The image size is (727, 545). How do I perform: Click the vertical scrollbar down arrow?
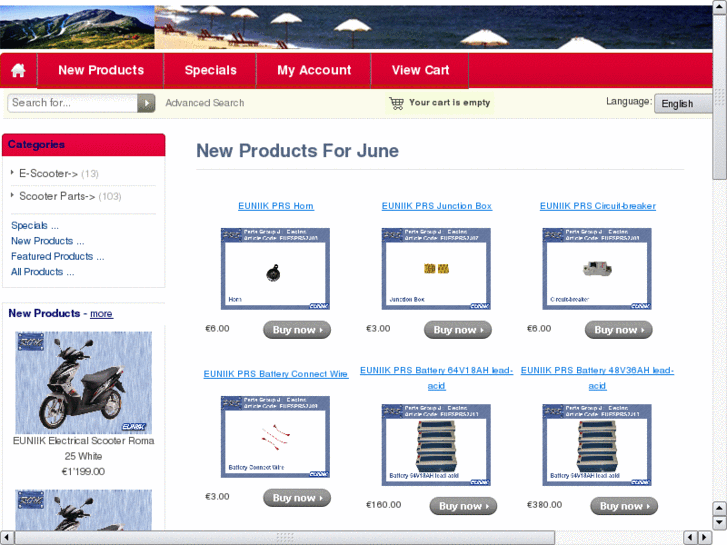pyautogui.click(x=719, y=522)
